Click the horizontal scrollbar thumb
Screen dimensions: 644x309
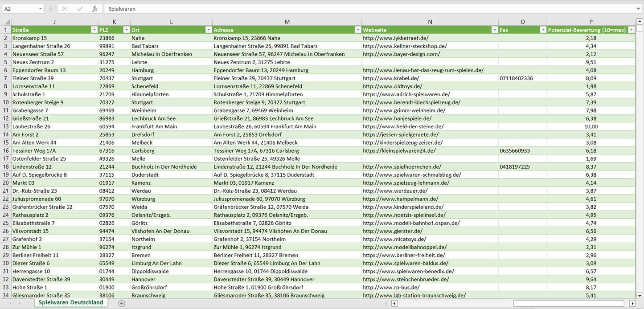tap(570, 303)
